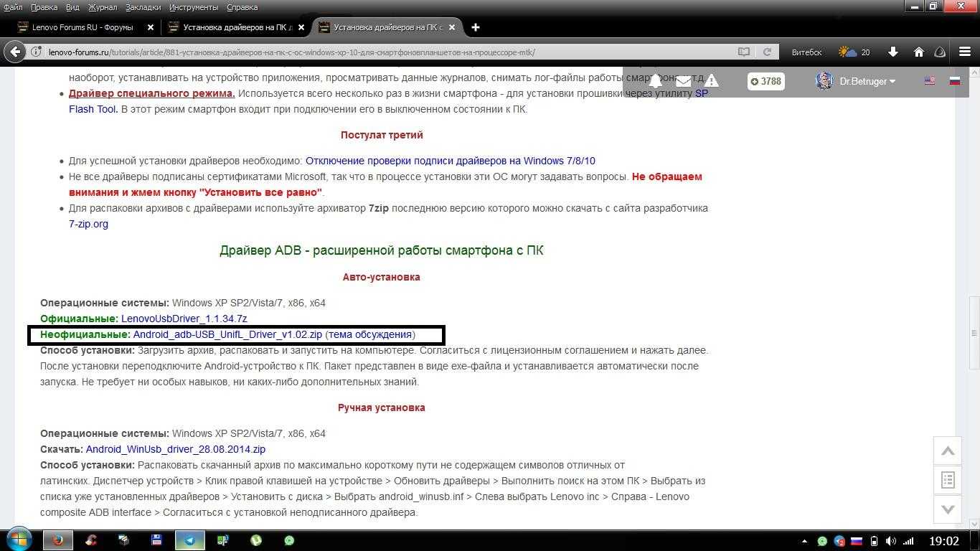Open the Telegram taskbar icon
This screenshot has height=551, width=980.
pyautogui.click(x=189, y=540)
